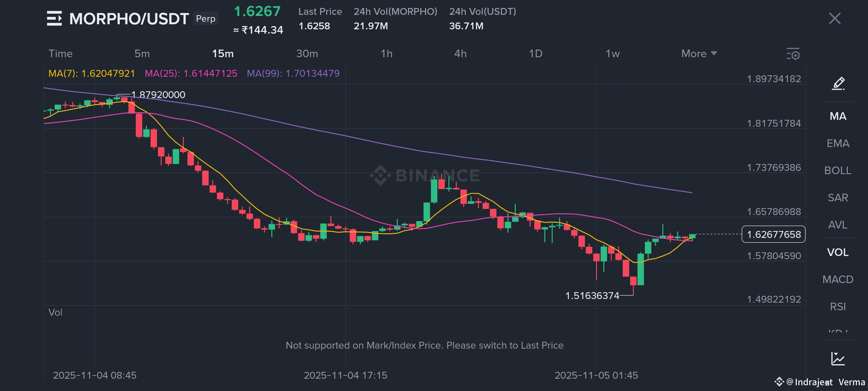The width and height of the screenshot is (868, 391).
Task: Select the MORPHO/USDT pair selector
Action: tap(129, 19)
